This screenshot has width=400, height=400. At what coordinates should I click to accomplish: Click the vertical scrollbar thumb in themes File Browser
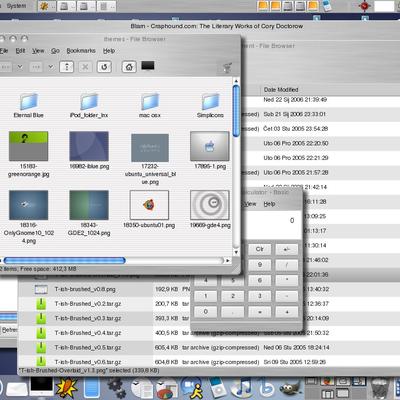tap(236, 111)
